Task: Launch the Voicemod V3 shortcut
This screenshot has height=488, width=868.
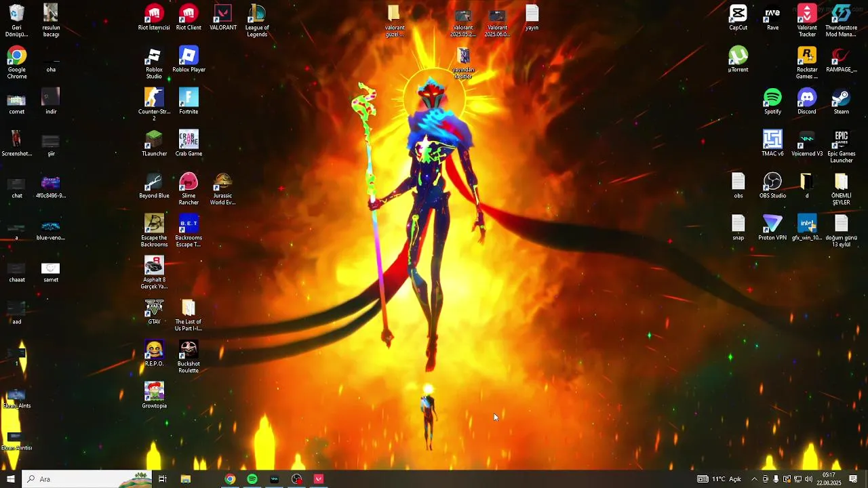Action: 807,144
